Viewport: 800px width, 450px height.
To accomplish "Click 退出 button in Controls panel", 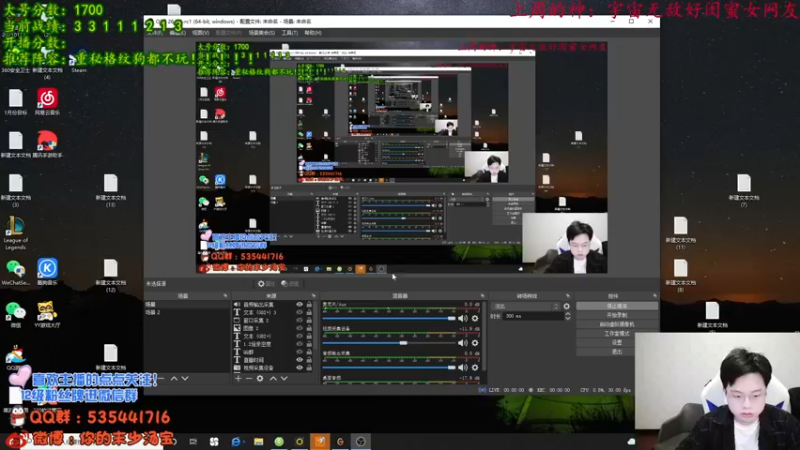I will [x=617, y=352].
